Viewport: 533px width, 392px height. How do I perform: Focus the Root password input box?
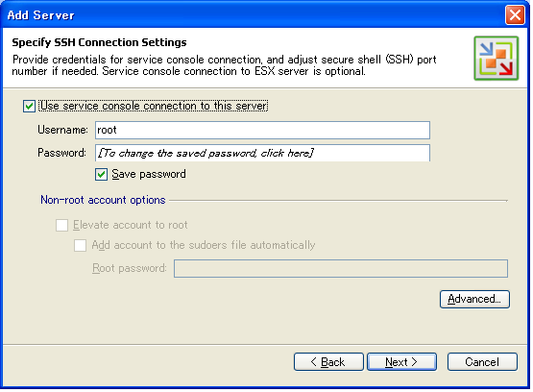tap(341, 268)
